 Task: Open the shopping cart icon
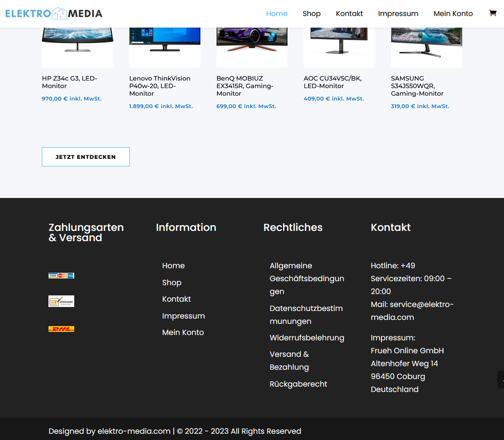click(x=492, y=13)
